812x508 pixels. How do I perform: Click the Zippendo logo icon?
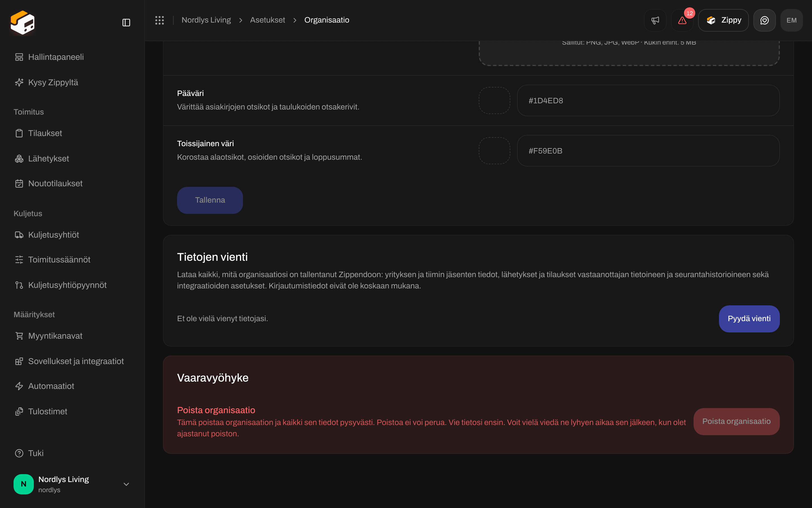point(23,23)
